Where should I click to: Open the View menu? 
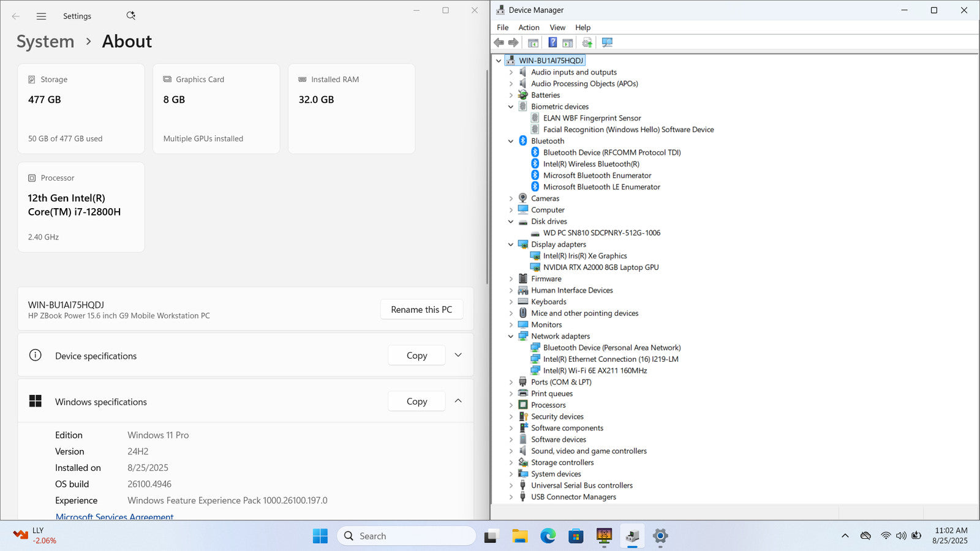(557, 28)
